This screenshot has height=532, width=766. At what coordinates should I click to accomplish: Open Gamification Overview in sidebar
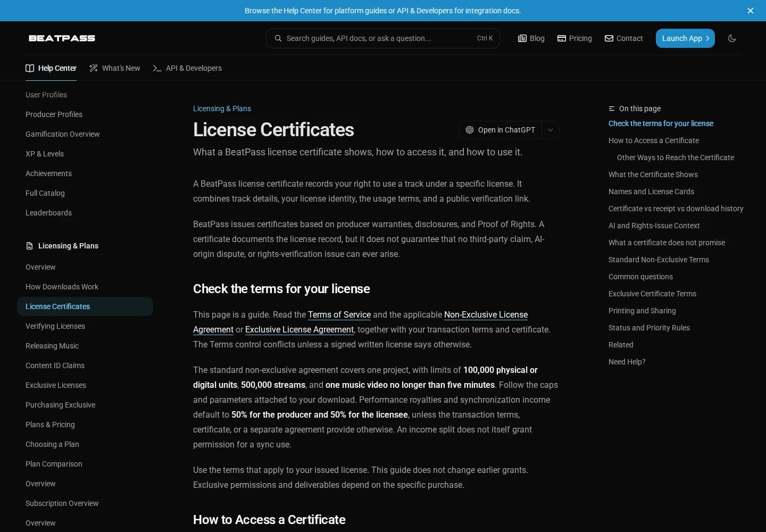63,134
